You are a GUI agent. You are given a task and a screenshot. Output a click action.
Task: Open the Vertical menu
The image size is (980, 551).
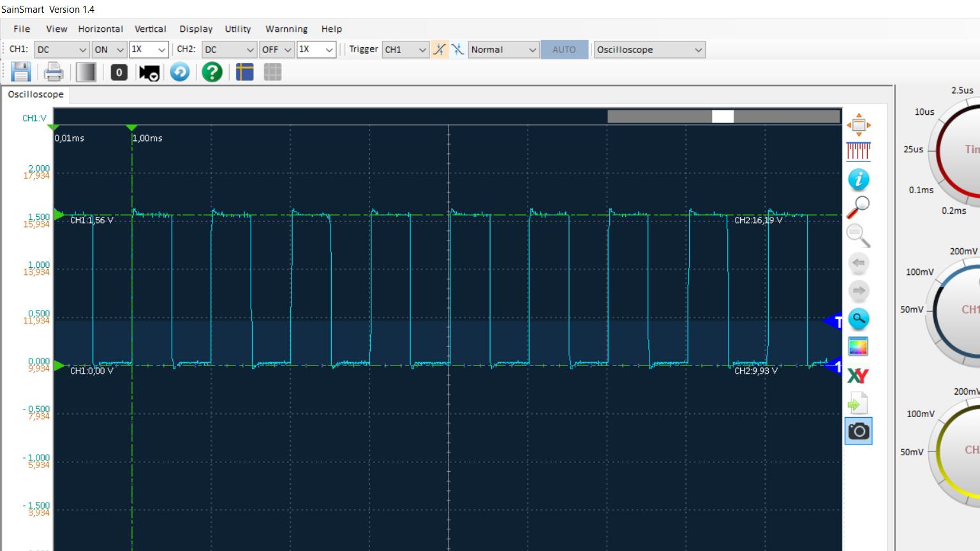pos(150,29)
